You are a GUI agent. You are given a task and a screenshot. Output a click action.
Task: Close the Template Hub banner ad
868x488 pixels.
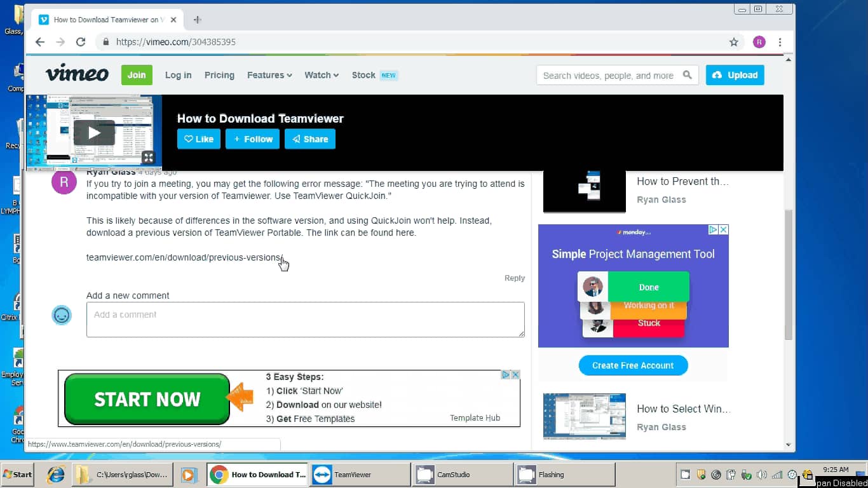click(515, 375)
